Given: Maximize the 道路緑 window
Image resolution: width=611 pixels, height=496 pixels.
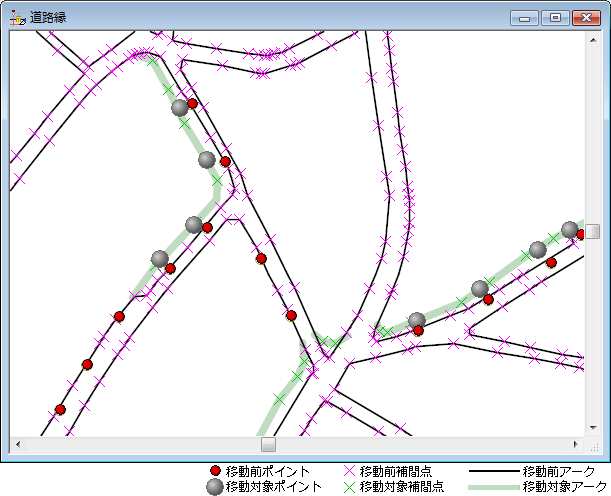Looking at the screenshot, I should [555, 18].
